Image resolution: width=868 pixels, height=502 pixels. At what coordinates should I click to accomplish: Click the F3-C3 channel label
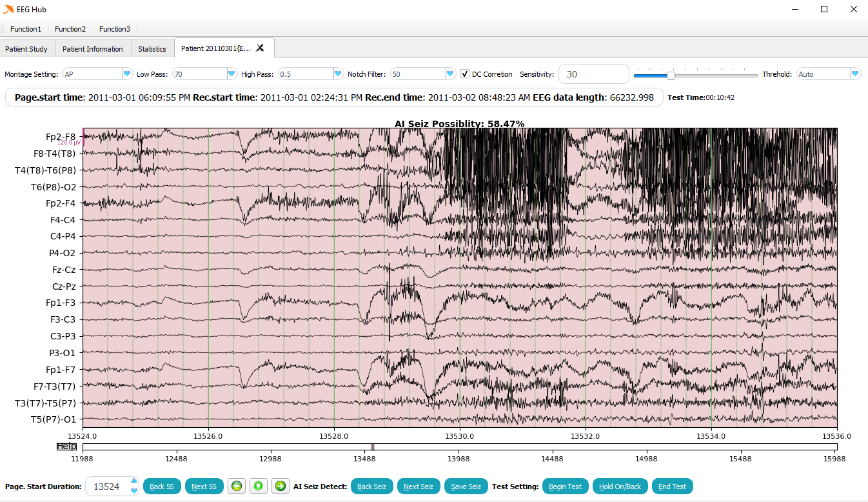tap(63, 319)
